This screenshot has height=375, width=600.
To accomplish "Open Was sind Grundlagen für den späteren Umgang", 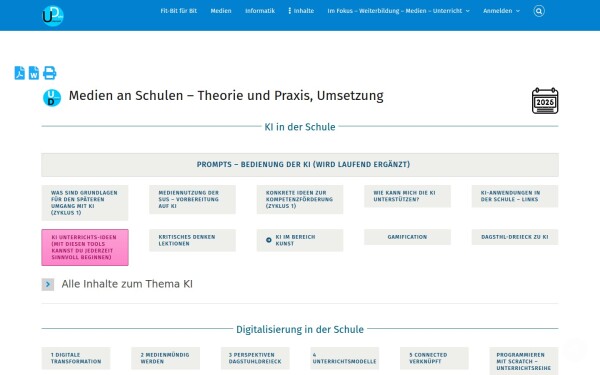I will (x=85, y=203).
